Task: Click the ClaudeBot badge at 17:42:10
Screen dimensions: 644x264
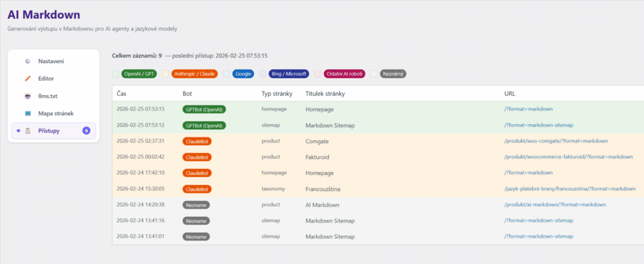Action: click(x=197, y=173)
